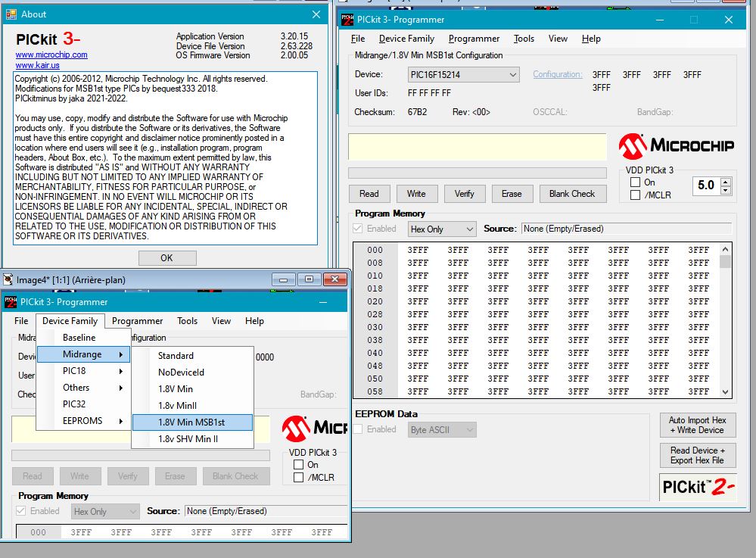Open the Byte ASCII dropdown for EEPROM Data

tap(442, 430)
